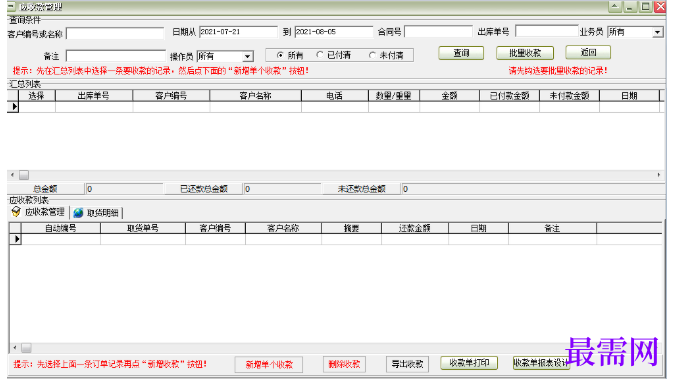
Task: Click the 日期 column header in receivables list
Action: point(478,228)
